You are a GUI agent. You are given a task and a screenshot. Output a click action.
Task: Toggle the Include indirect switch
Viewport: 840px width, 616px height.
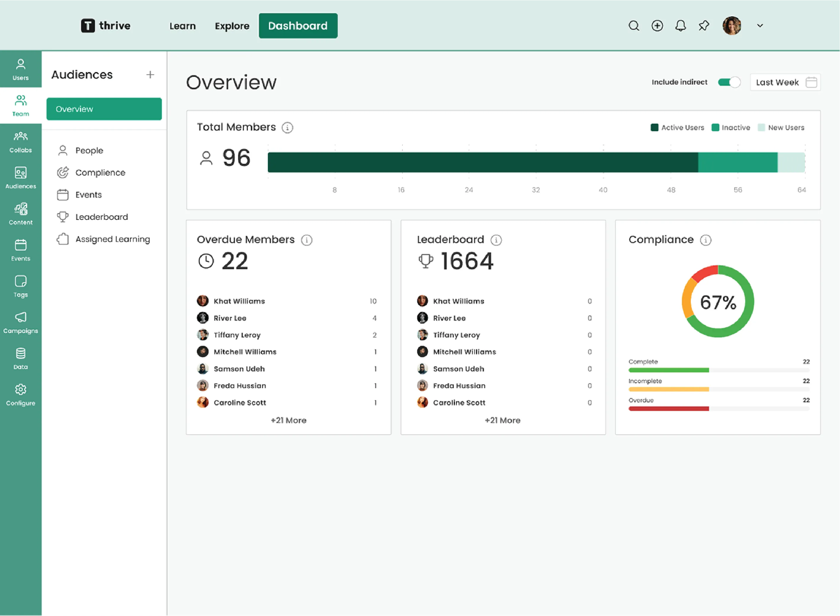tap(729, 82)
